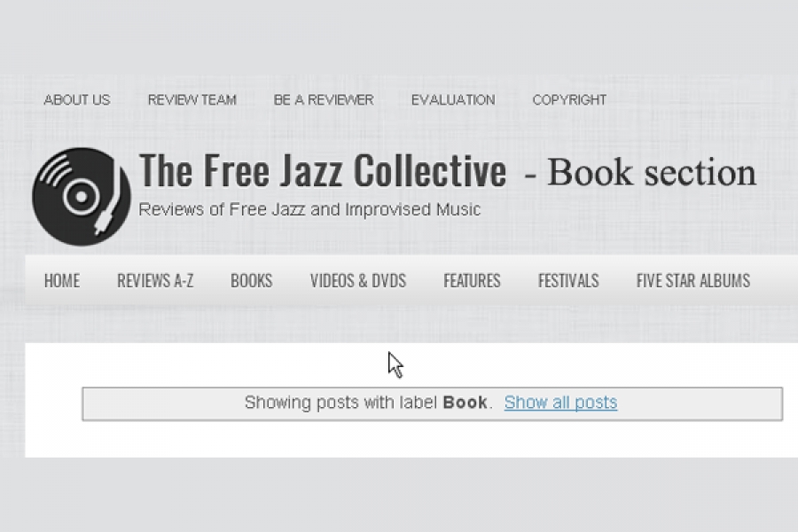
Task: Open the BE A REVIEWER link
Action: pyautogui.click(x=324, y=100)
